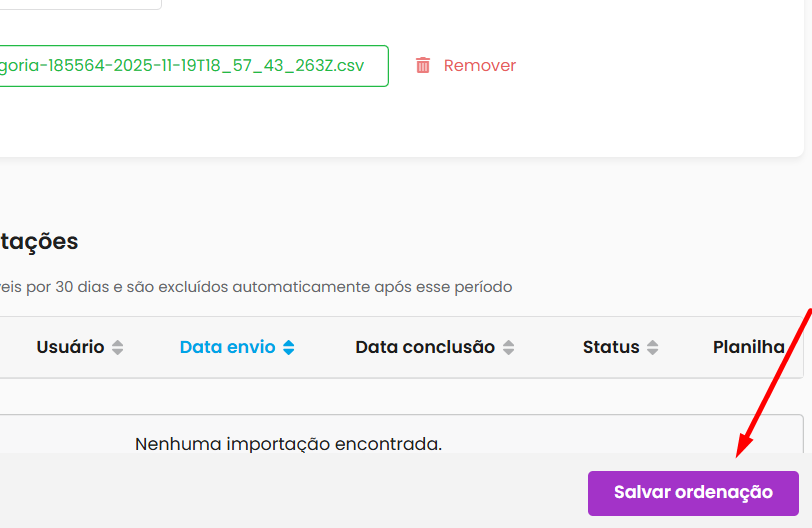This screenshot has height=528, width=812.
Task: Click the Status column header label
Action: pyautogui.click(x=611, y=347)
